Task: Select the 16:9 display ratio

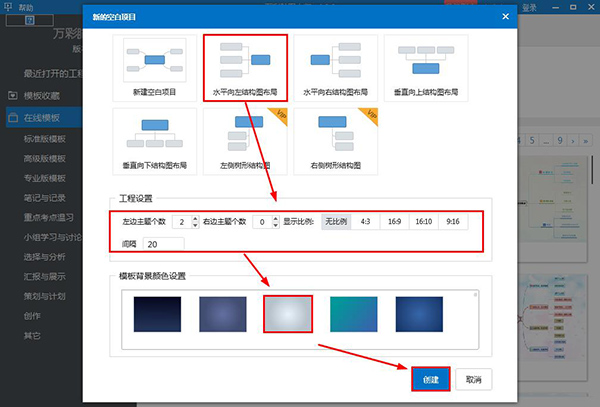Action: coord(395,221)
